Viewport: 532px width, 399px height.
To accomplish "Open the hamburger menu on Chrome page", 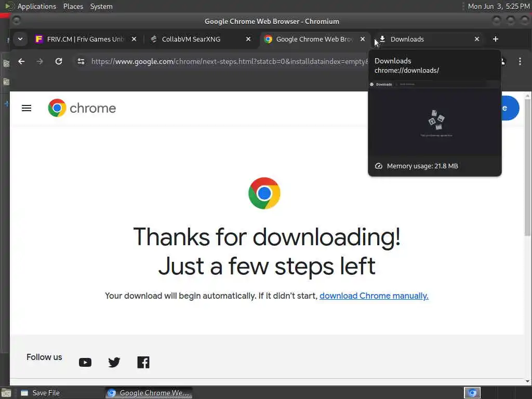I will (26, 108).
